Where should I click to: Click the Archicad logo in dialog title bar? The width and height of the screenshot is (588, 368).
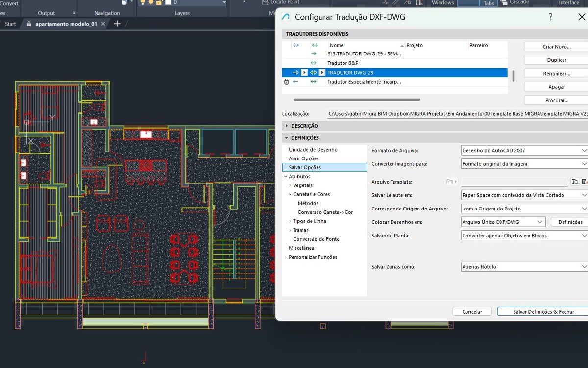[x=286, y=17]
